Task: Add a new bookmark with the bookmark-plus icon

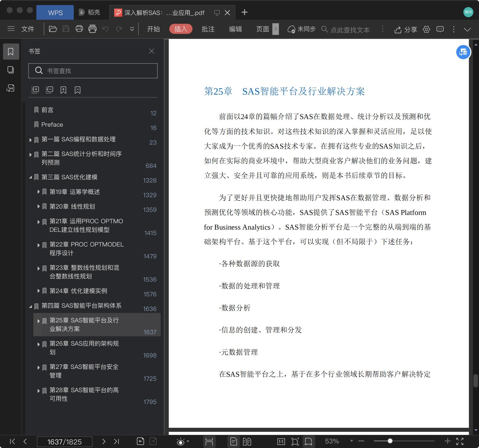Action: (63, 90)
